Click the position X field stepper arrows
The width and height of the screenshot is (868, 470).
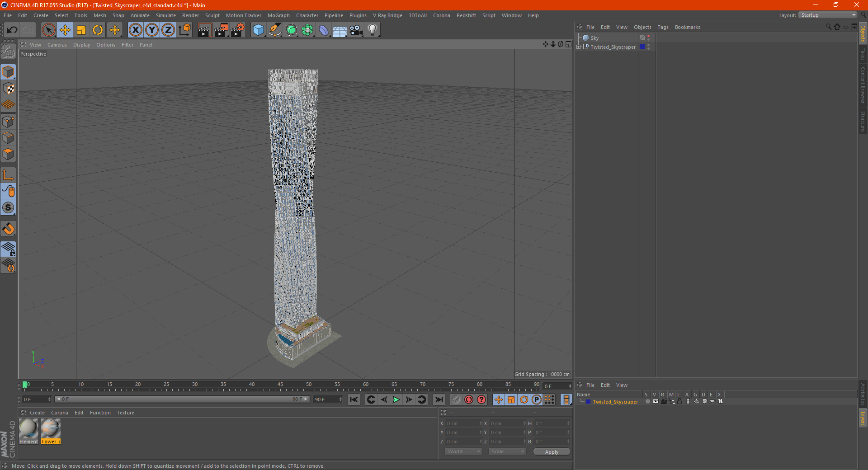[x=480, y=423]
